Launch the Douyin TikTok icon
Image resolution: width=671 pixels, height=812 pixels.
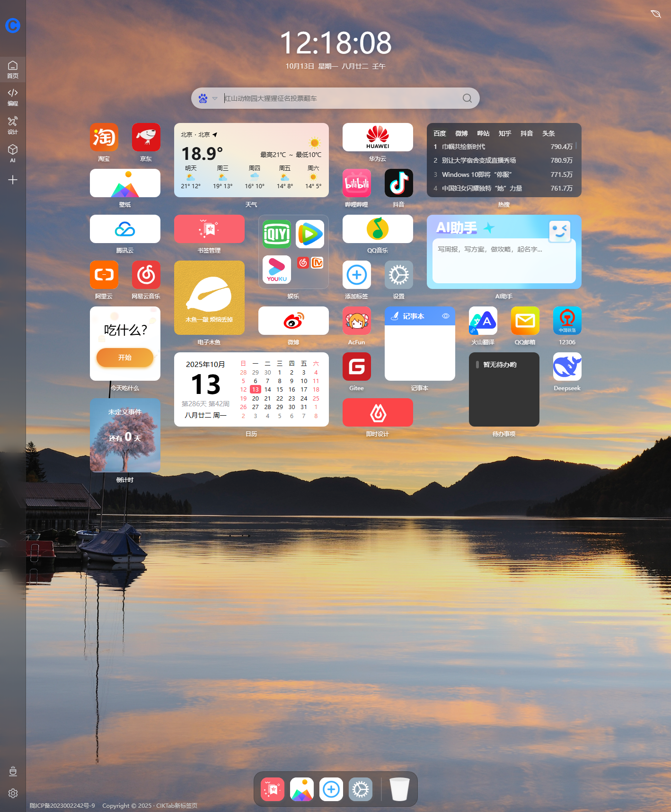tap(398, 183)
